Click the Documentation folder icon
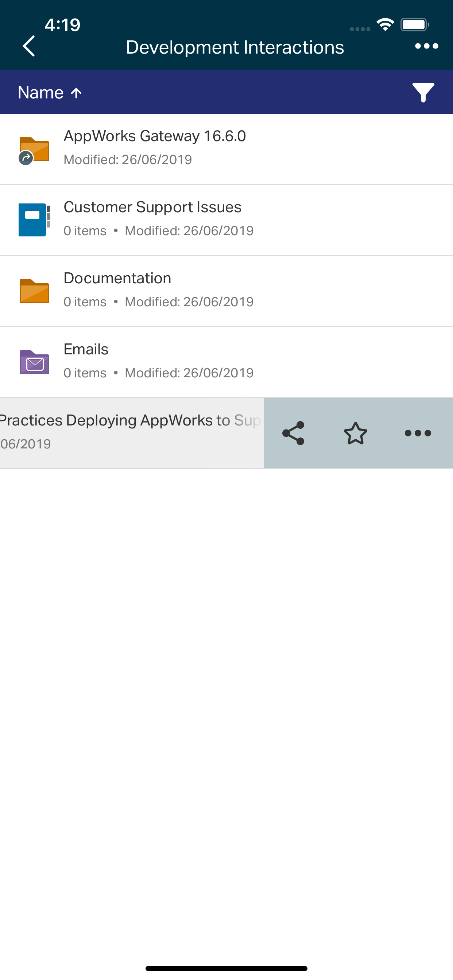The image size is (453, 980). (34, 291)
